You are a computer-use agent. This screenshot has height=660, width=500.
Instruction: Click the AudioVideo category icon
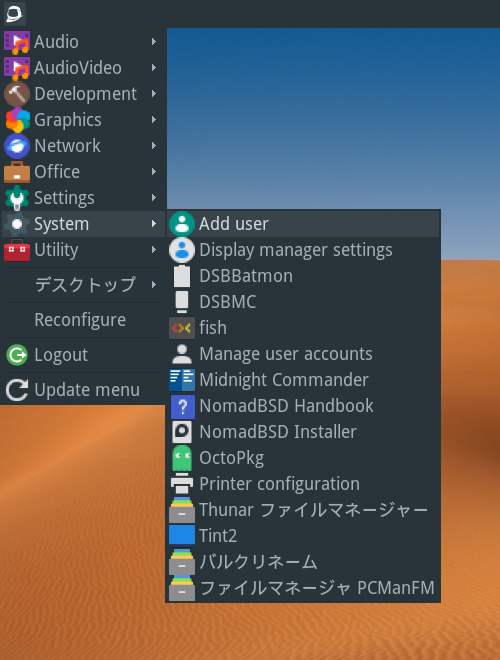click(x=17, y=68)
